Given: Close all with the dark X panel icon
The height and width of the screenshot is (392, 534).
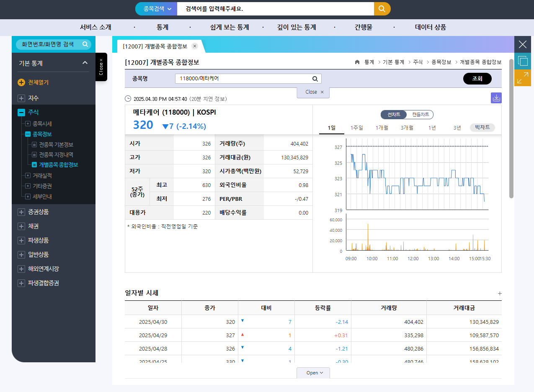Looking at the screenshot, I should click(x=523, y=44).
